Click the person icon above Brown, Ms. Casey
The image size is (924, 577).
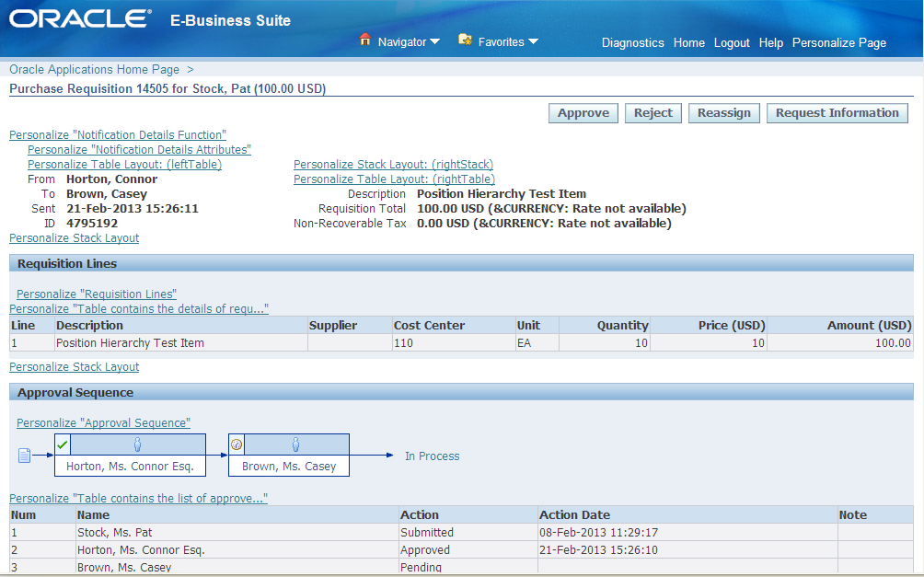(295, 444)
